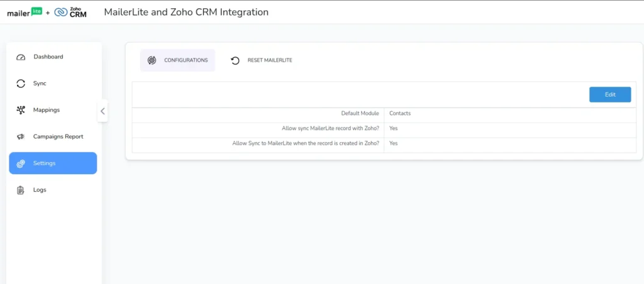Click the Dashboard gauge icon
644x284 pixels.
tap(21, 57)
